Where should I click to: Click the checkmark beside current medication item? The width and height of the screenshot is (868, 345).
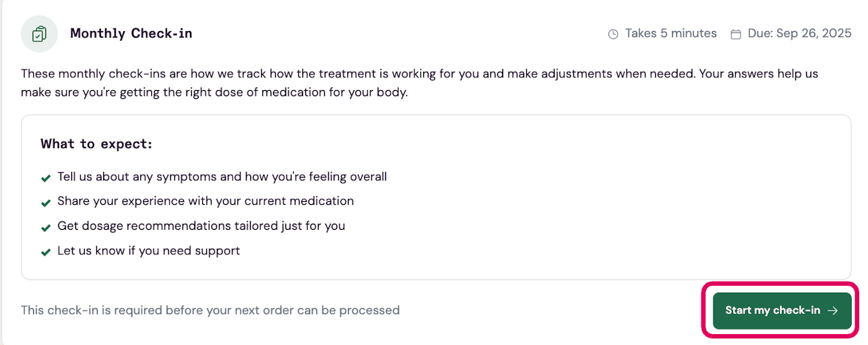click(46, 203)
